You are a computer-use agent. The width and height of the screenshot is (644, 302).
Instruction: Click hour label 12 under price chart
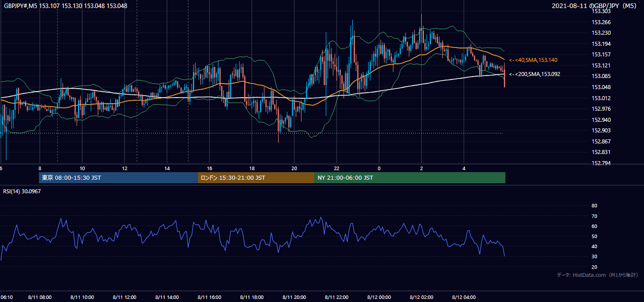pyautogui.click(x=124, y=169)
